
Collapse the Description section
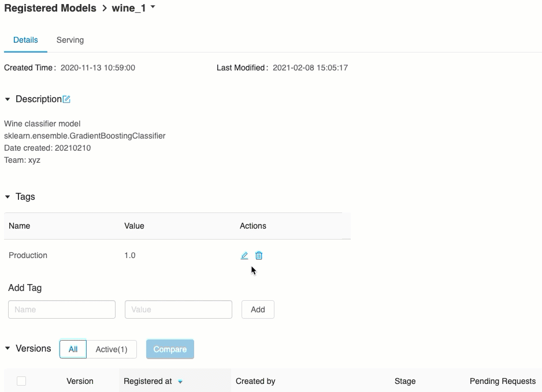pos(7,99)
